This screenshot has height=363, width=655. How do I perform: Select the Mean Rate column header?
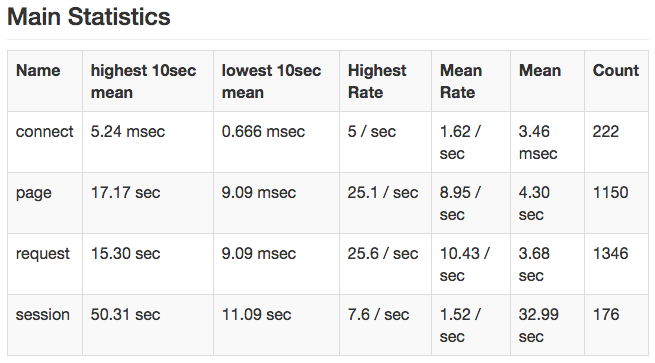[461, 81]
